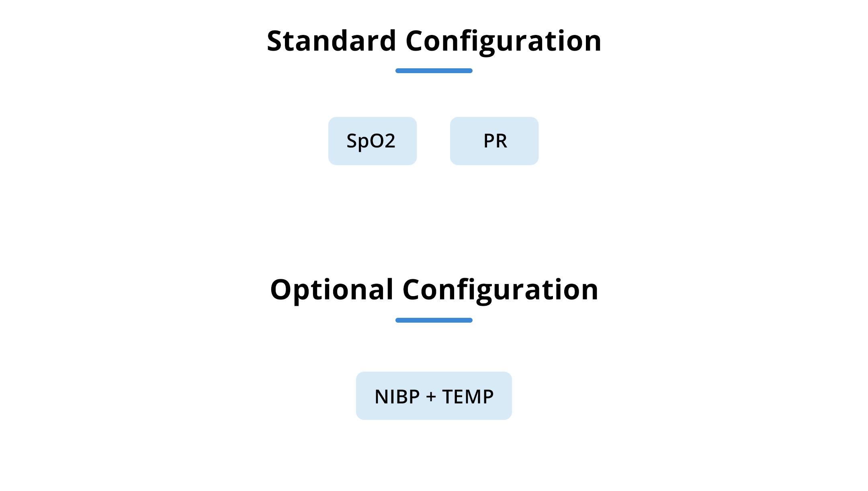Click the capital O starting "Optional"
This screenshot has height=491, width=868.
tap(281, 290)
